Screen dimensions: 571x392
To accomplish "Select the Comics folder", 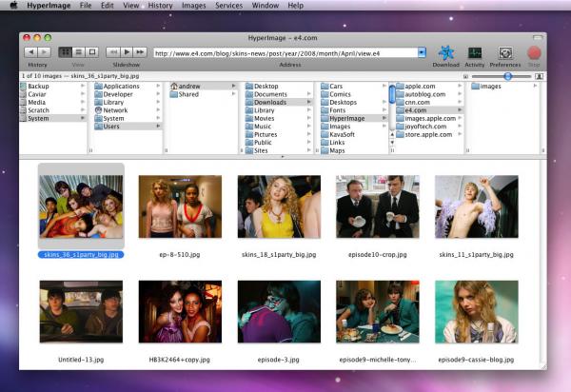I will click(x=353, y=94).
